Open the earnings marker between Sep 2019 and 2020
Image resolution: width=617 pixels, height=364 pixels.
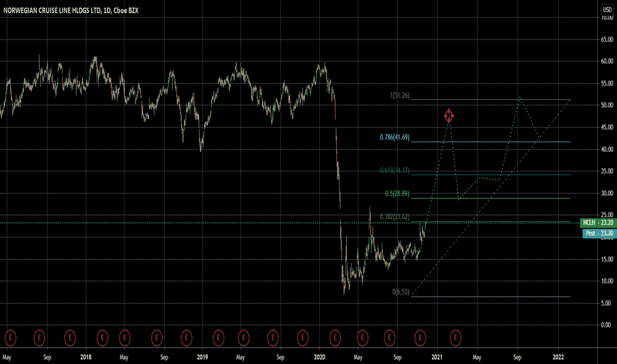303,338
